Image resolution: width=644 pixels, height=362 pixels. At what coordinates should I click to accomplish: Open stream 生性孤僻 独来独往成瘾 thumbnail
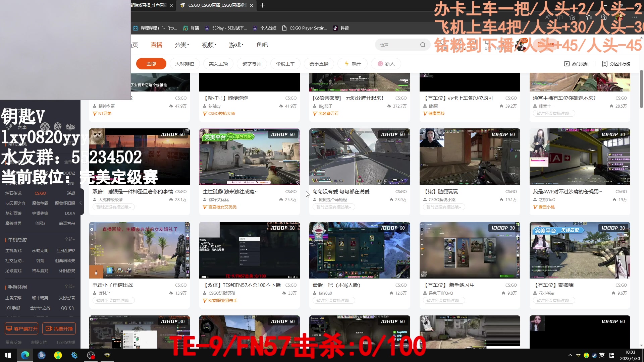(250, 157)
